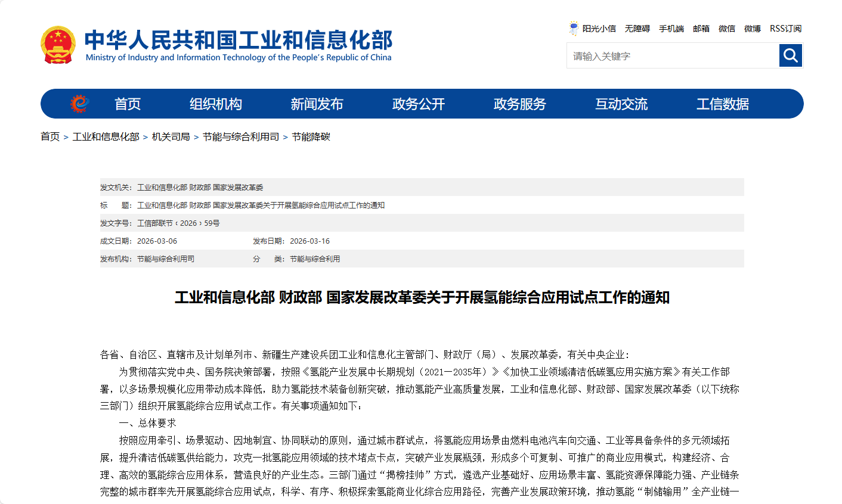842x504 pixels.
Task: Subscribe via RSS订阅 link
Action: 785,29
